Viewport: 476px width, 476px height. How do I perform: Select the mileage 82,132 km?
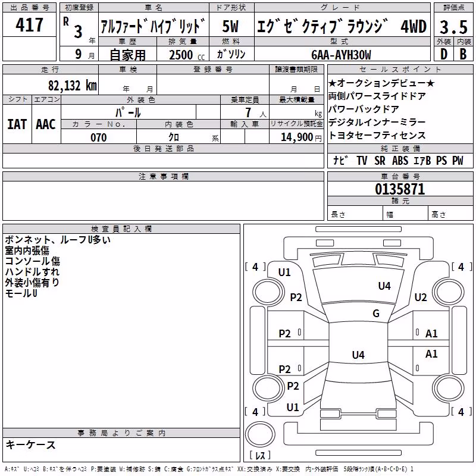point(72,86)
